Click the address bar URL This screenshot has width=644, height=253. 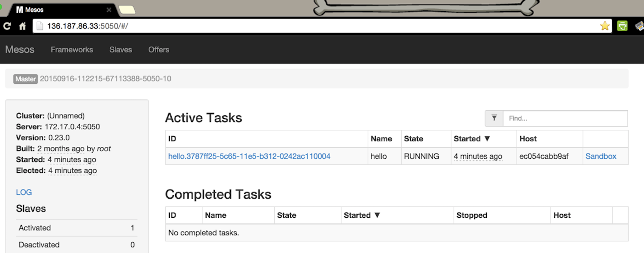pyautogui.click(x=88, y=26)
